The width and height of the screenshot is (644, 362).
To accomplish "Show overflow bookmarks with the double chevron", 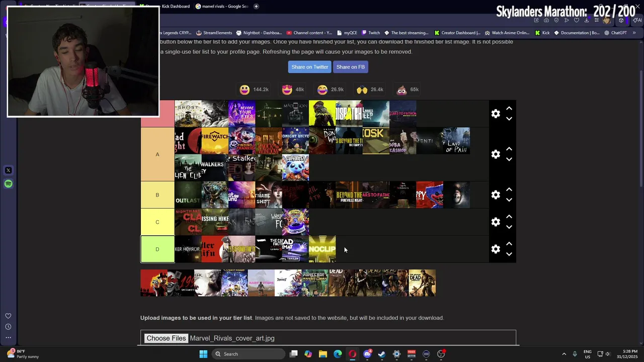I will click(x=634, y=33).
